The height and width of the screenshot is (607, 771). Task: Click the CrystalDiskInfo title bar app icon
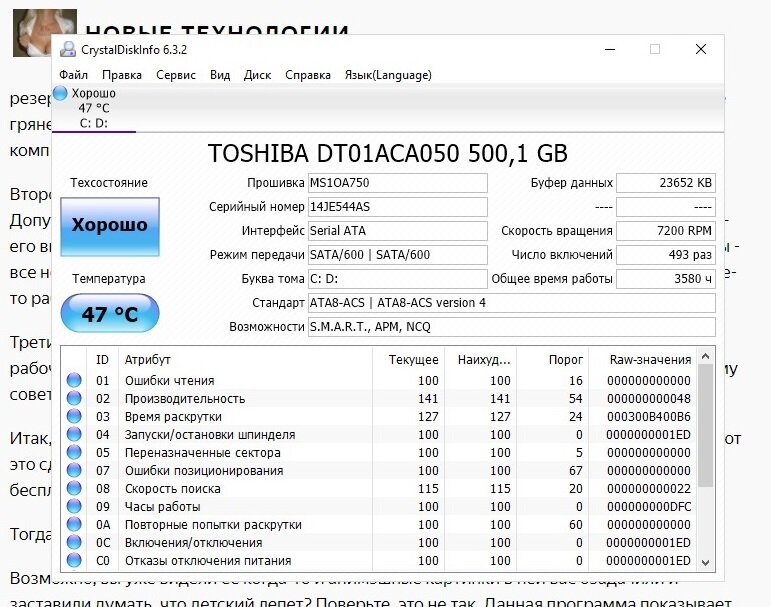[x=68, y=49]
